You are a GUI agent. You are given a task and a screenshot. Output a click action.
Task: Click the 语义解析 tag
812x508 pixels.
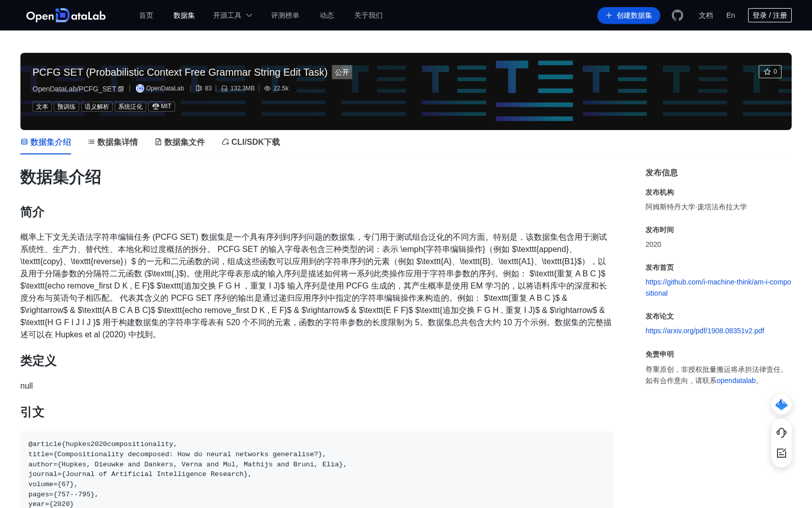point(97,107)
